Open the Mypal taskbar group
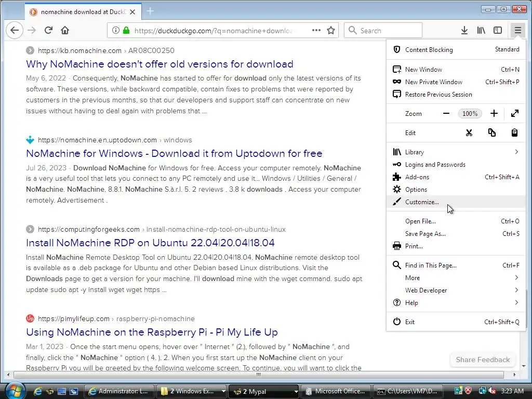The image size is (532, 399). click(263, 391)
